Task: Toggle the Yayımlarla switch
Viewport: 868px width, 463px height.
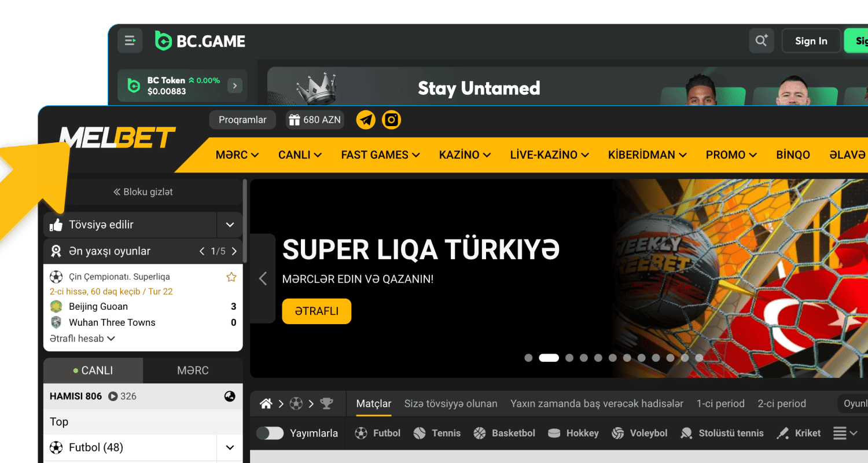Action: point(270,433)
